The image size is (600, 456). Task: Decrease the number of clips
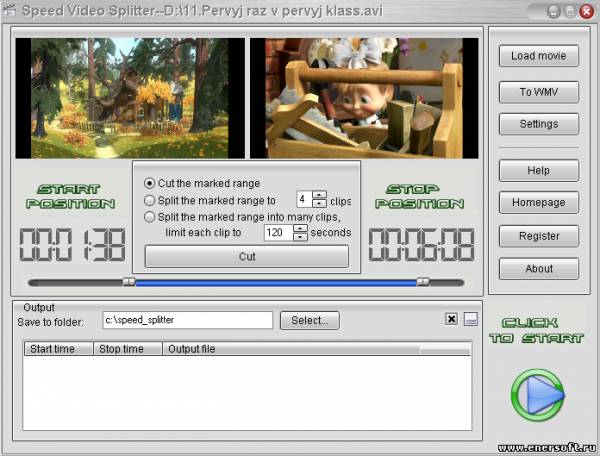click(319, 204)
